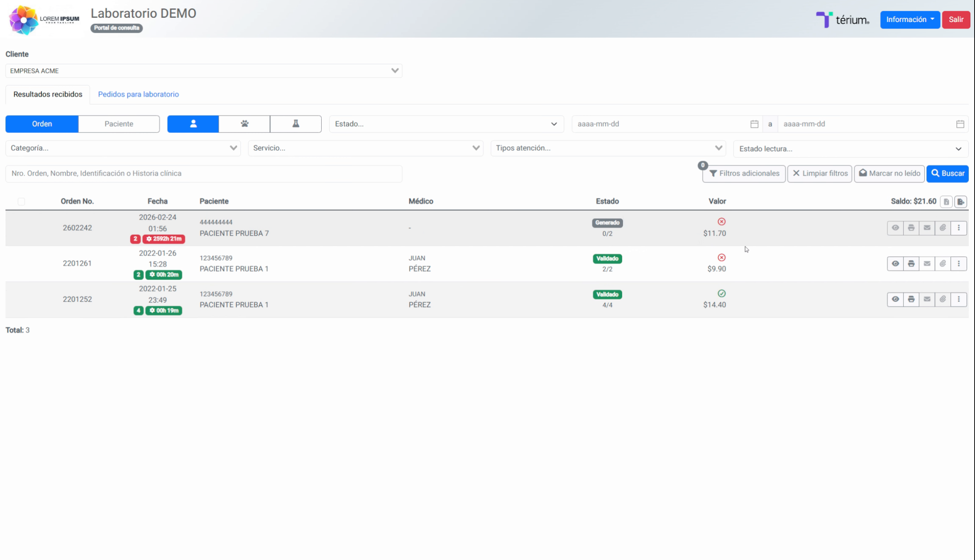Screen dimensions: 975x560
Task: Open Filtros adicionales
Action: pos(744,173)
